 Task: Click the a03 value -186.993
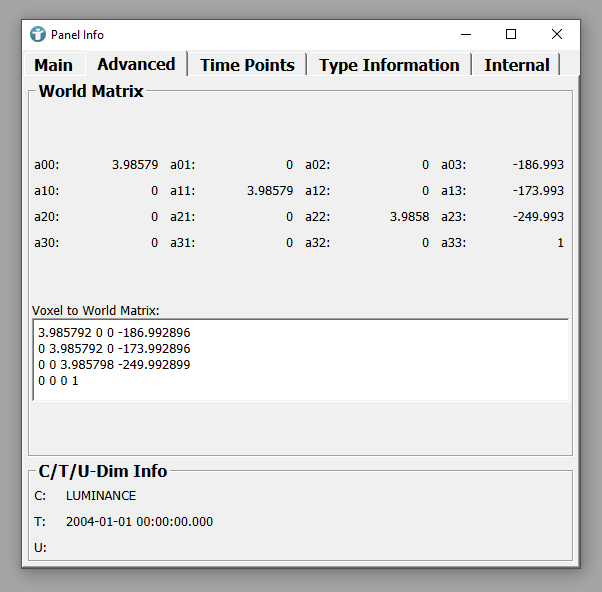coord(538,165)
